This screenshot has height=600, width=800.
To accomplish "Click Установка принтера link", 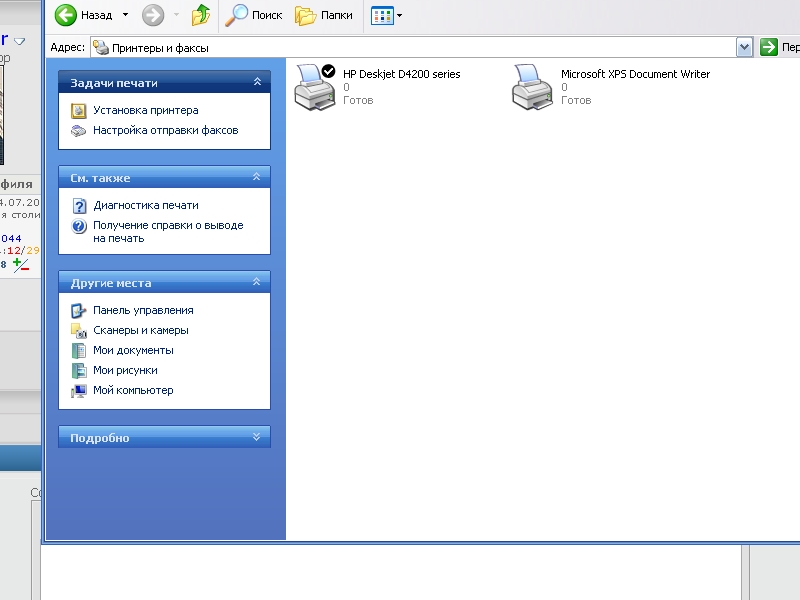I will tap(145, 111).
